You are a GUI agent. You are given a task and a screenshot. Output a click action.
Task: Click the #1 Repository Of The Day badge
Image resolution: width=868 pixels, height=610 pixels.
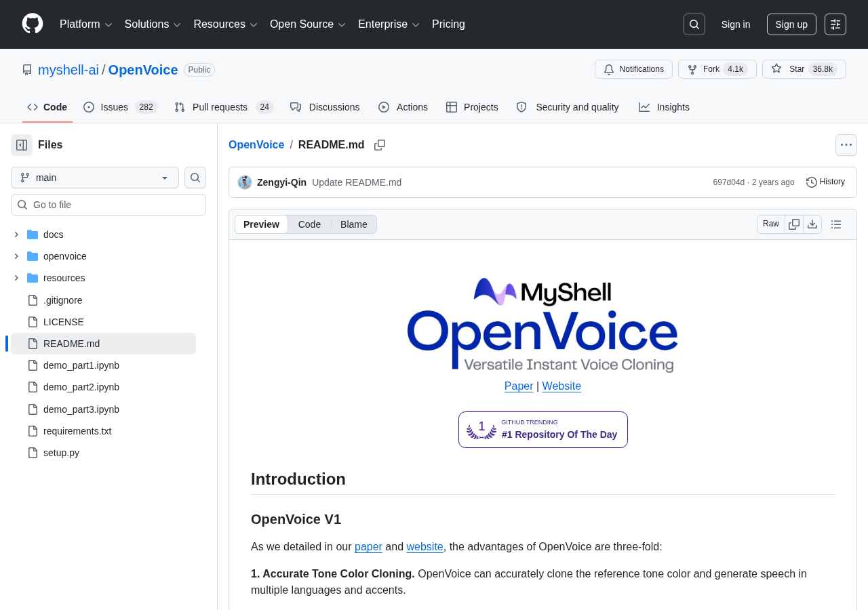tap(543, 430)
